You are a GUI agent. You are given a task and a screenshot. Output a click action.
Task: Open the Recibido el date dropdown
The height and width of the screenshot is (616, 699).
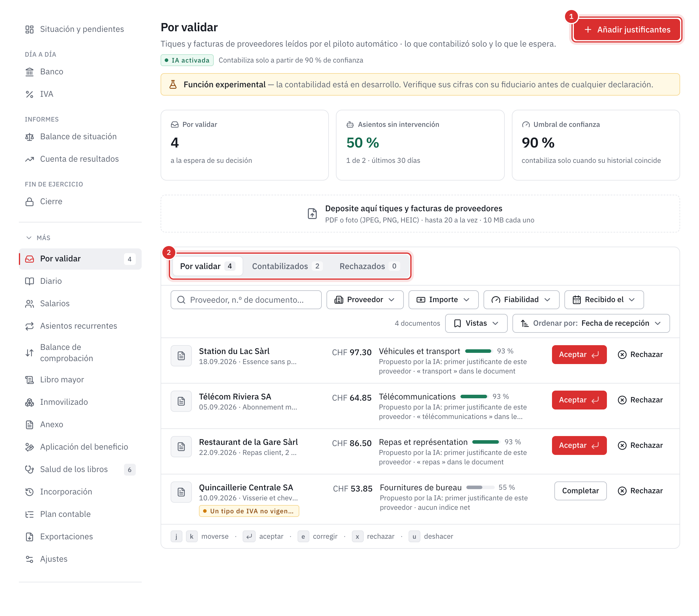coord(604,300)
